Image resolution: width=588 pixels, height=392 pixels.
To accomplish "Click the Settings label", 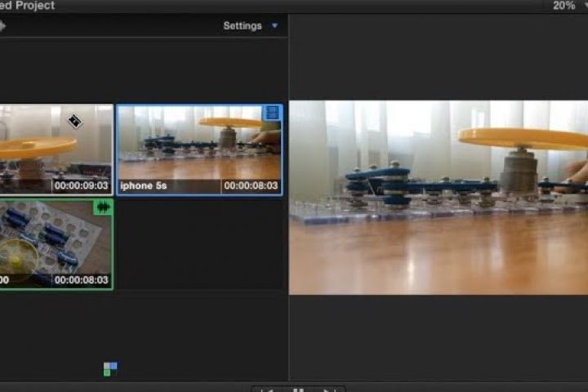I will 243,26.
